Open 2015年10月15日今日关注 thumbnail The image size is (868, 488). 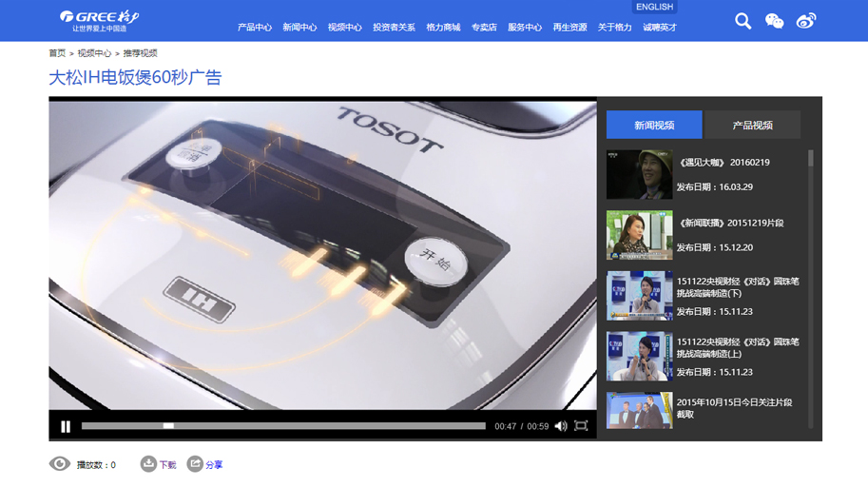click(x=640, y=410)
